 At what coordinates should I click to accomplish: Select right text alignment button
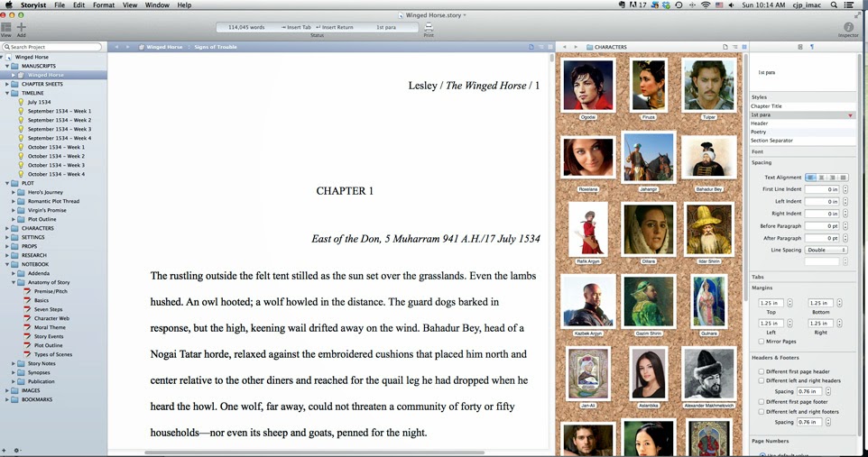(x=832, y=178)
